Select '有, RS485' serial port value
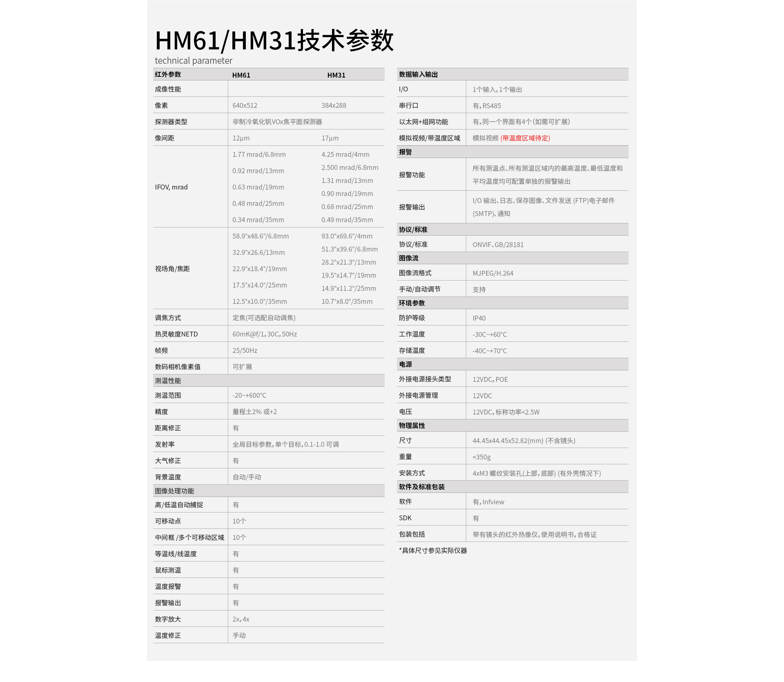This screenshot has width=784, height=682. [487, 106]
